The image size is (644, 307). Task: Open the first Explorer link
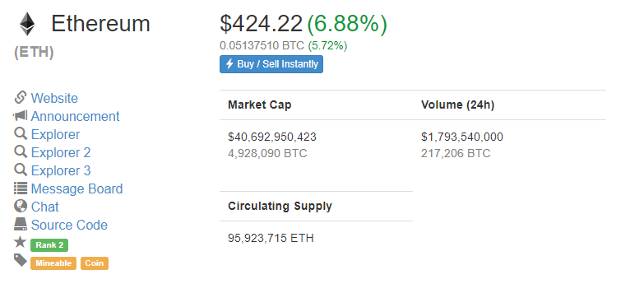(55, 134)
